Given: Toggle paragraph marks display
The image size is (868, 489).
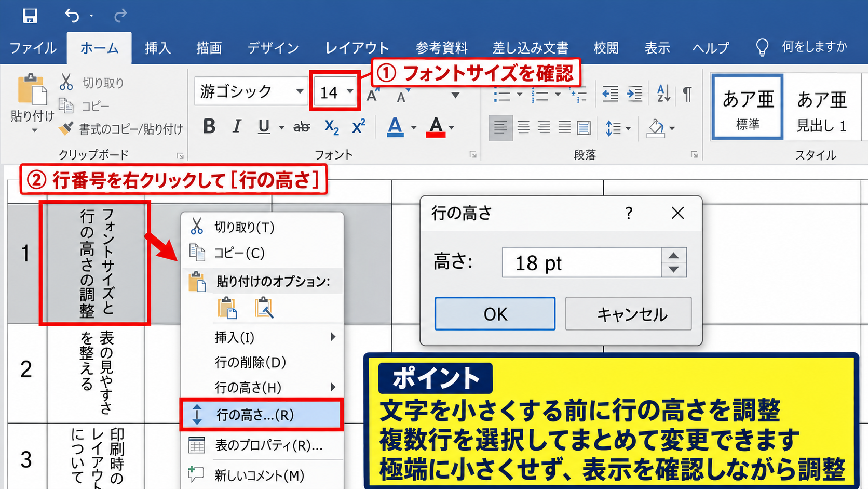Looking at the screenshot, I should click(x=687, y=94).
